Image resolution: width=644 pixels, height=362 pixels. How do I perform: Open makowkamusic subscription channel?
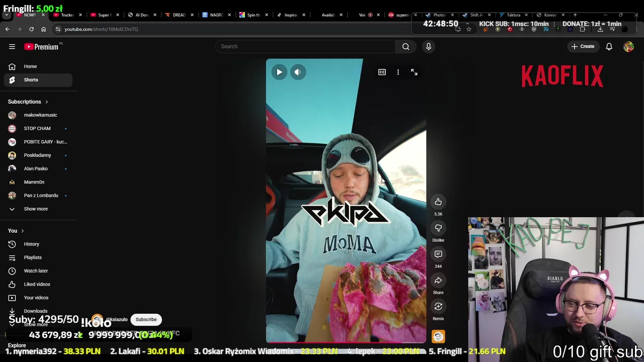point(38,115)
